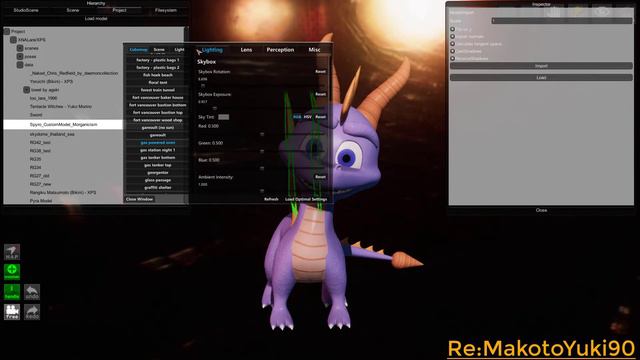The width and height of the screenshot is (640, 360).
Task: Select Rangiku Matsumoto (Bikini) - XPS entry
Action: (x=63, y=192)
